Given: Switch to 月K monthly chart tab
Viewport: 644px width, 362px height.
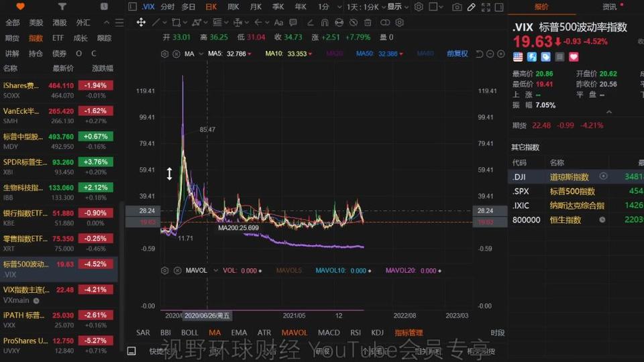Looking at the screenshot, I should point(256,7).
